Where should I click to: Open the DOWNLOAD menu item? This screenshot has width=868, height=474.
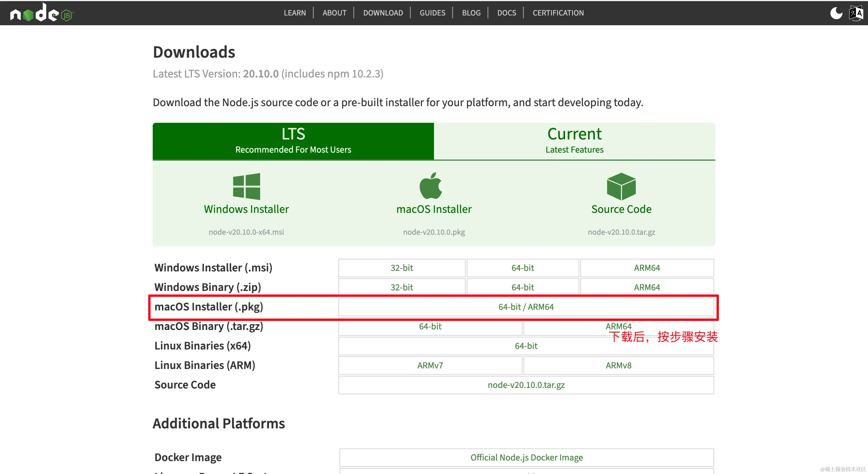(383, 13)
